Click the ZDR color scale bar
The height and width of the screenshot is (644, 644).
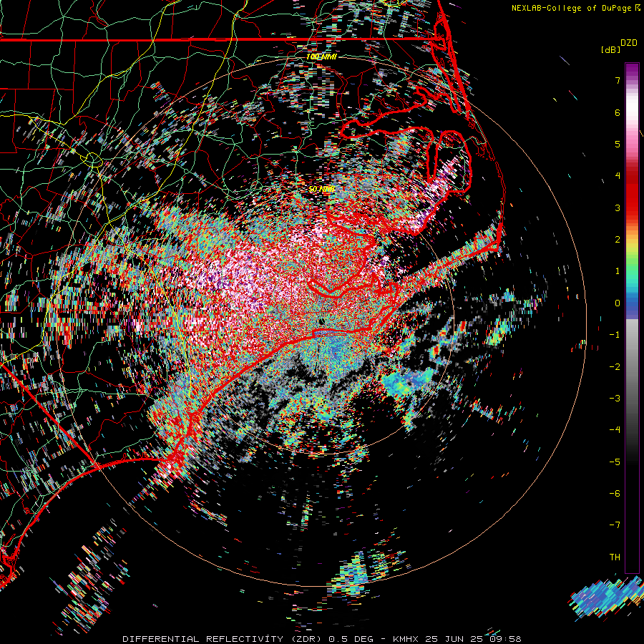pyautogui.click(x=632, y=318)
